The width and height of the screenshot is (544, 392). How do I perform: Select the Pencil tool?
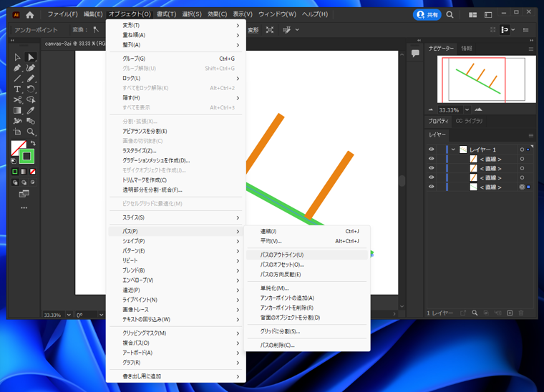point(31,79)
